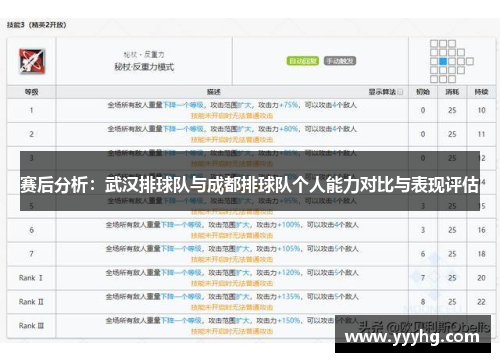This screenshot has height=362, width=500.
Task: Click the +120% attack value in Rank I description
Action: click(x=289, y=273)
